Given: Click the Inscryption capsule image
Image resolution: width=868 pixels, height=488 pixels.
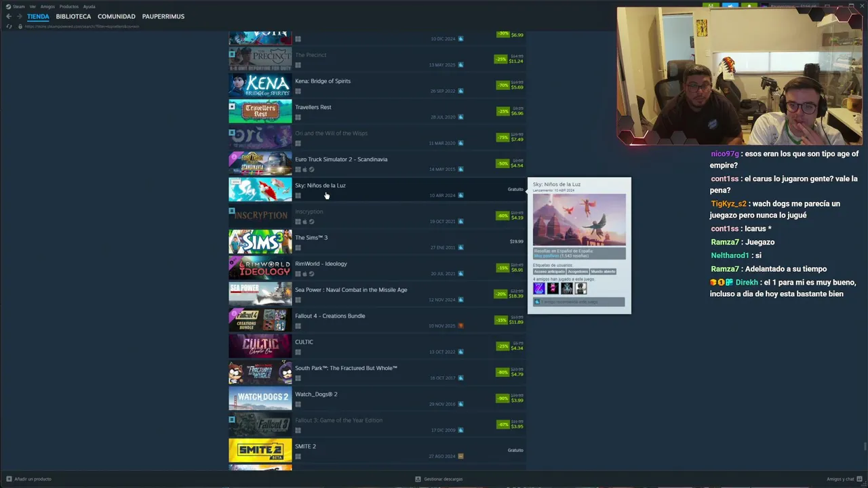Looking at the screenshot, I should click(x=260, y=216).
